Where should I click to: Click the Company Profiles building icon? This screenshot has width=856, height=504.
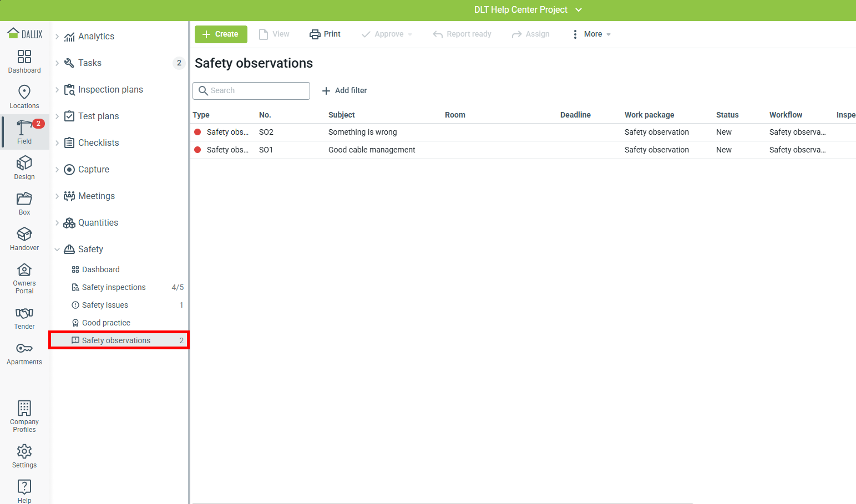(x=24, y=408)
